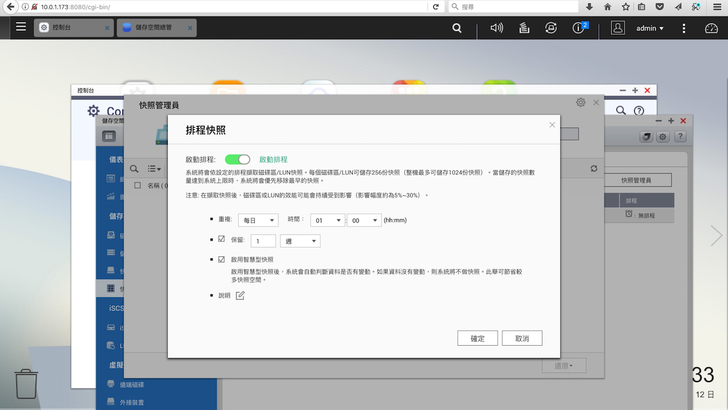The width and height of the screenshot is (728, 410).
Task: Open the notifications info icon with badge
Action: (x=579, y=28)
